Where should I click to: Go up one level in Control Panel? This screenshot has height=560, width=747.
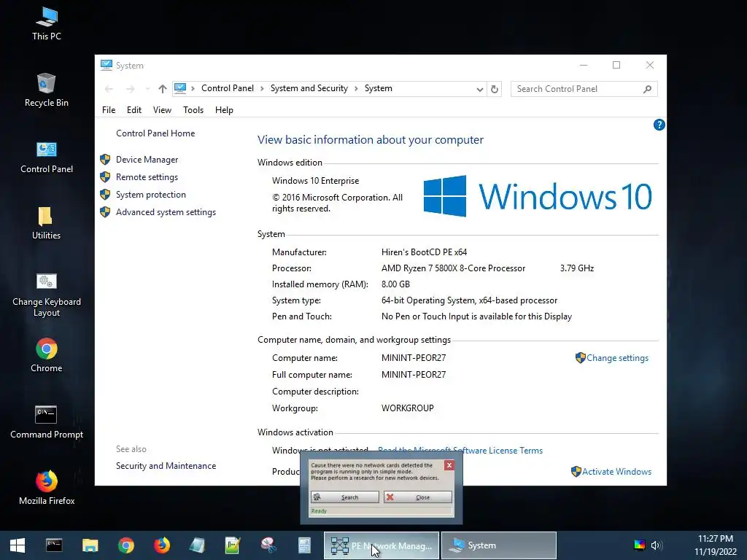point(163,88)
